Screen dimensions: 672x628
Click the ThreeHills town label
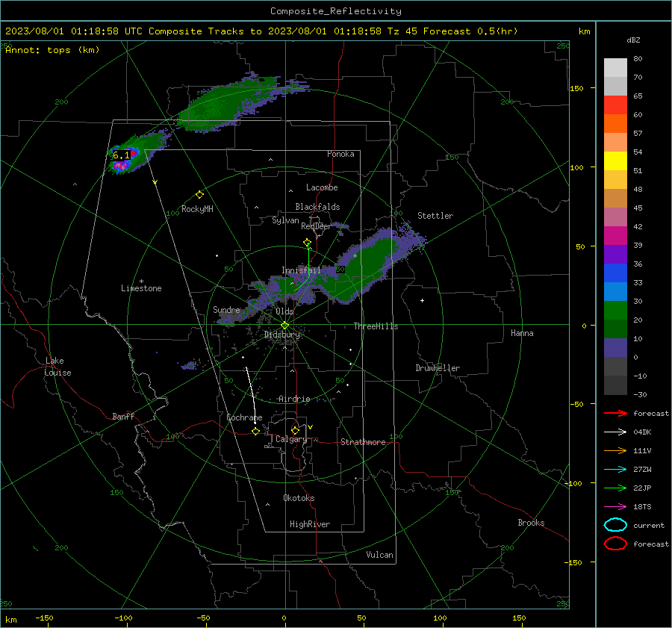click(376, 326)
